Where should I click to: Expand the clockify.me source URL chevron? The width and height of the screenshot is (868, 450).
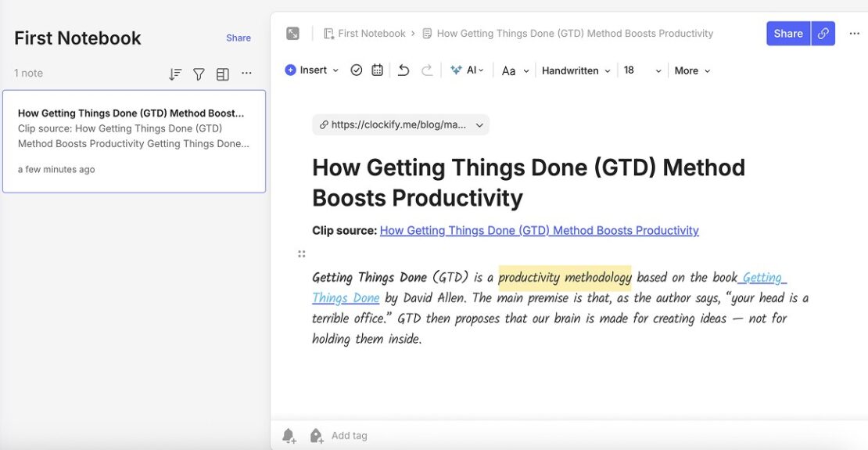pos(479,125)
